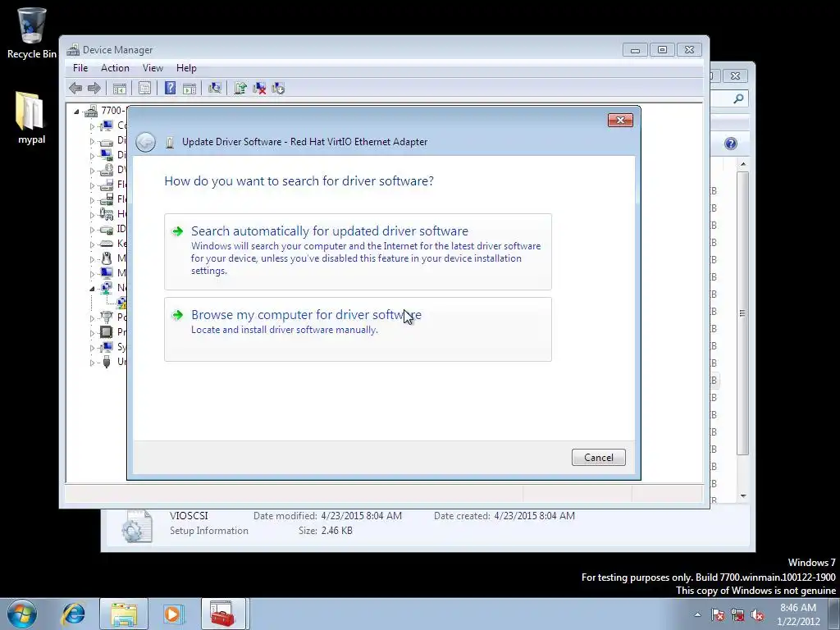The image size is (840, 630).
Task: Click the Back arrow in Device Manager toolbar
Action: [75, 89]
